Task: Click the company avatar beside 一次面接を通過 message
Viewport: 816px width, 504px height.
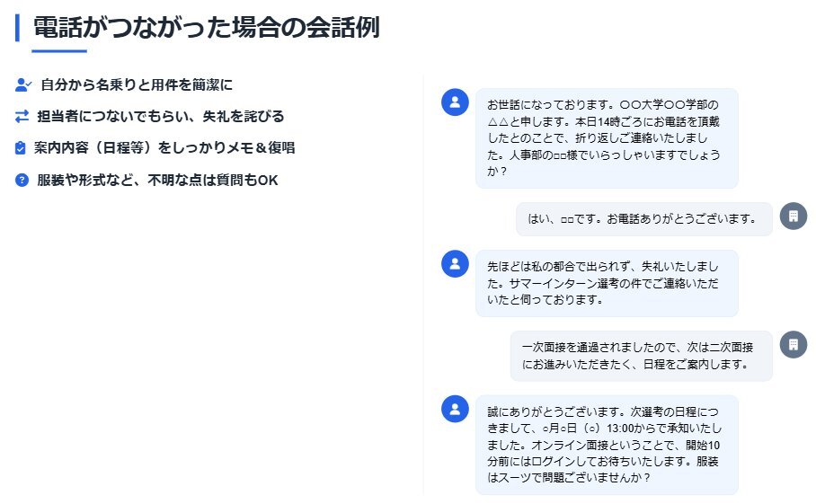Action: tap(794, 344)
